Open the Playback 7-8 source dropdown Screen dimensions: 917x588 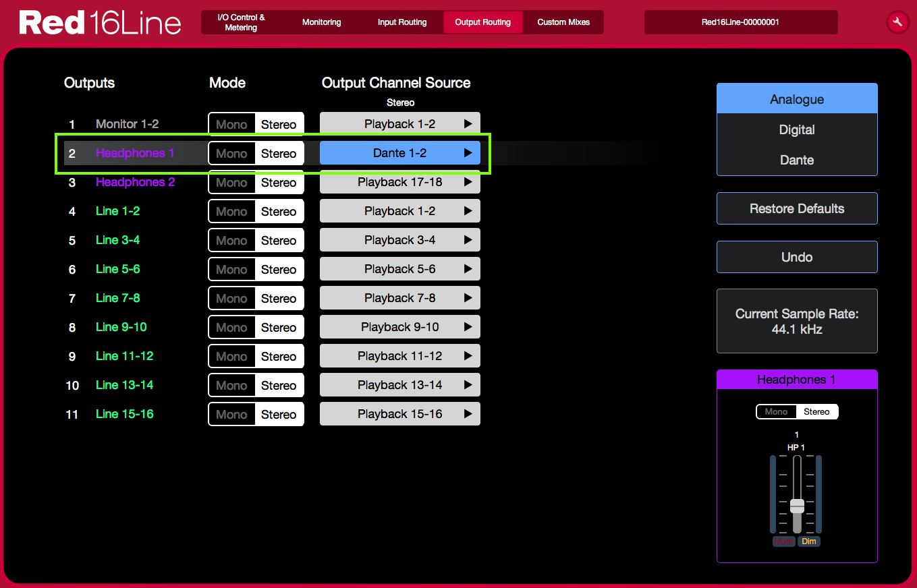[400, 298]
